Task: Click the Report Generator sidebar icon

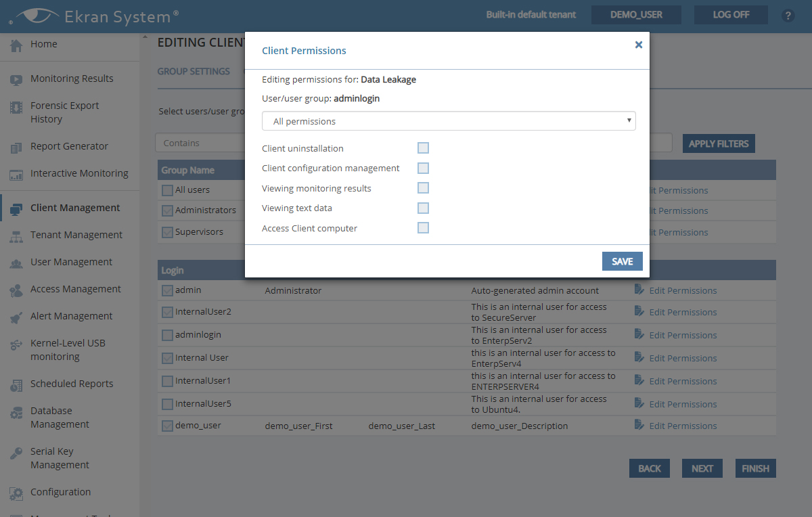Action: [16, 148]
